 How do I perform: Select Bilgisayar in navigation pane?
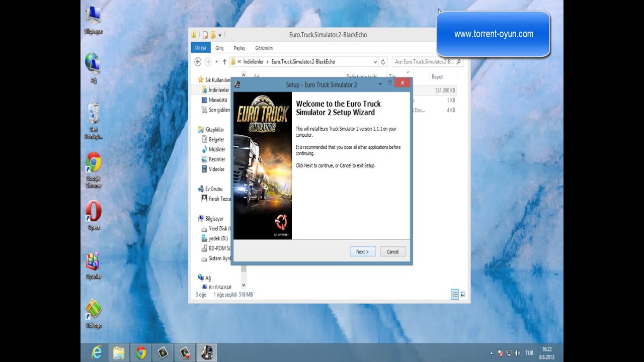[x=211, y=219]
